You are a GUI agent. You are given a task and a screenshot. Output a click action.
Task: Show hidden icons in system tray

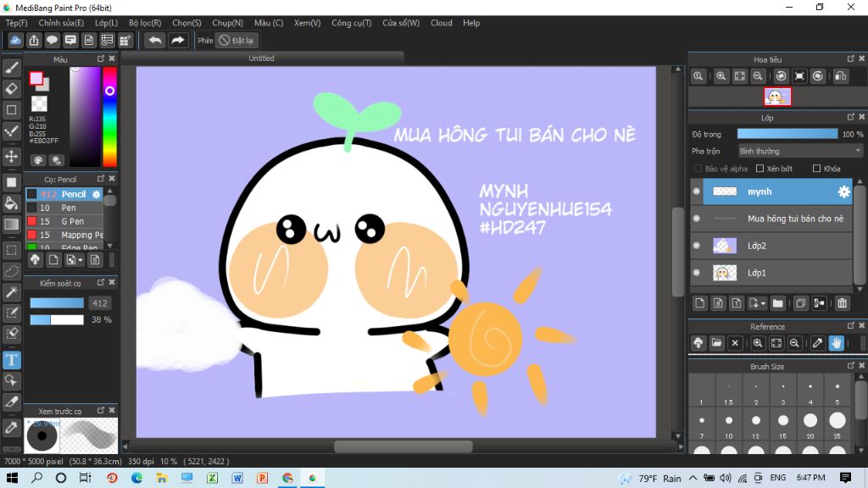(693, 478)
